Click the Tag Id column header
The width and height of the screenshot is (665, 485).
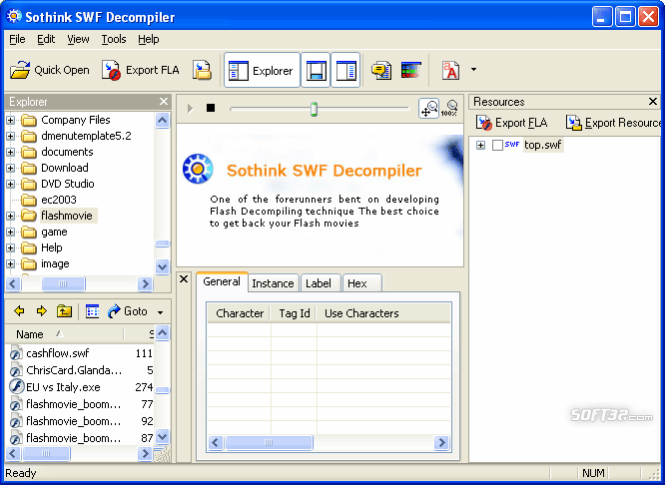(294, 313)
